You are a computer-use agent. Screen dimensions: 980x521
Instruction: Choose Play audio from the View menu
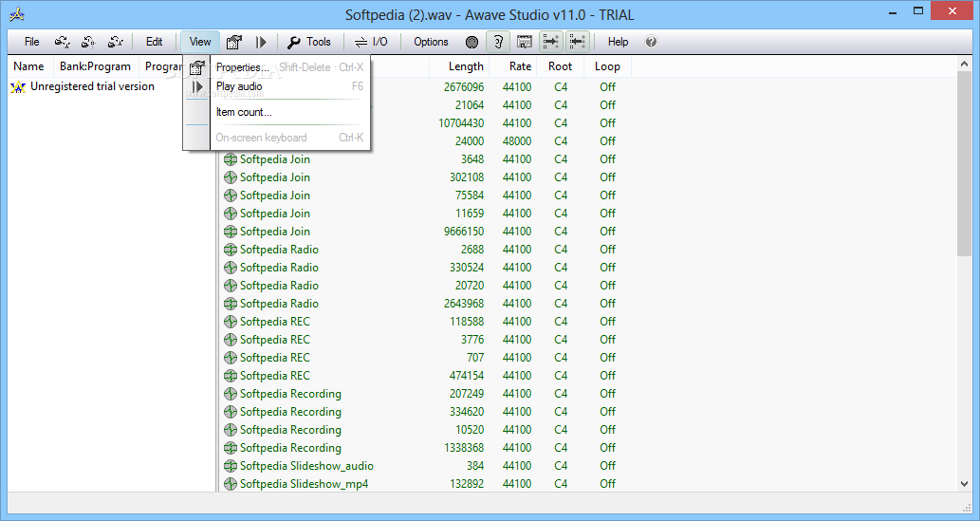point(290,87)
